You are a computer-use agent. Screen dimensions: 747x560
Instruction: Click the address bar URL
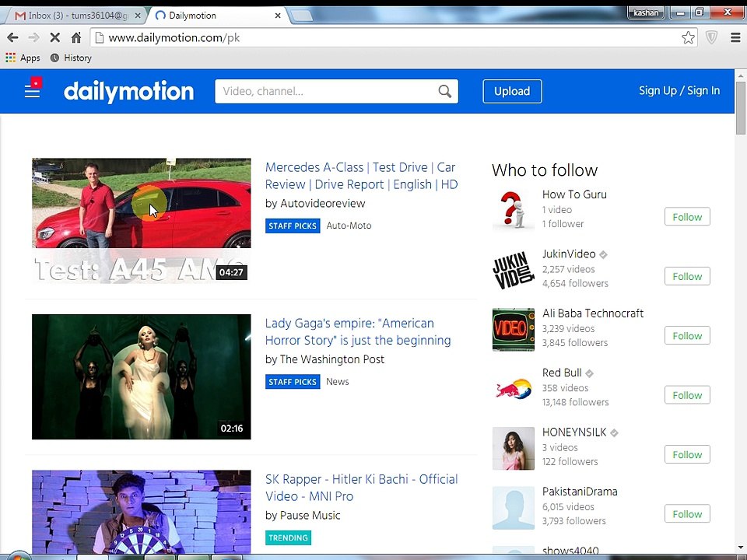(x=174, y=37)
